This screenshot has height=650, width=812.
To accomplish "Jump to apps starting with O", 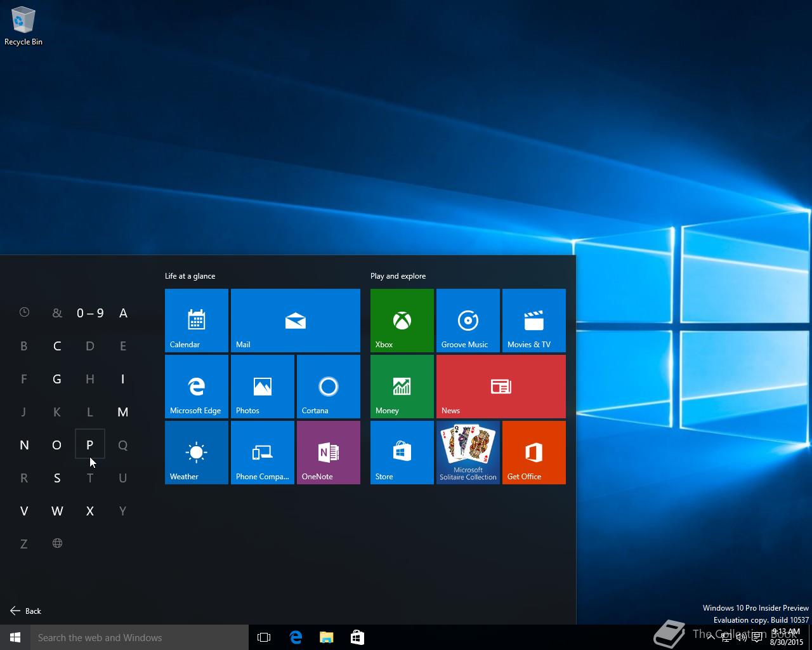I will click(57, 445).
